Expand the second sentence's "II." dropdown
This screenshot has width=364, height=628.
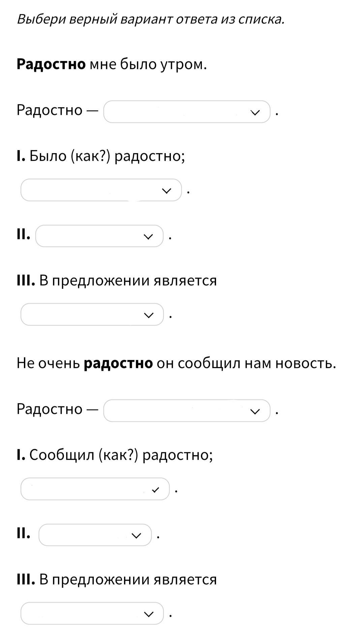point(95,535)
